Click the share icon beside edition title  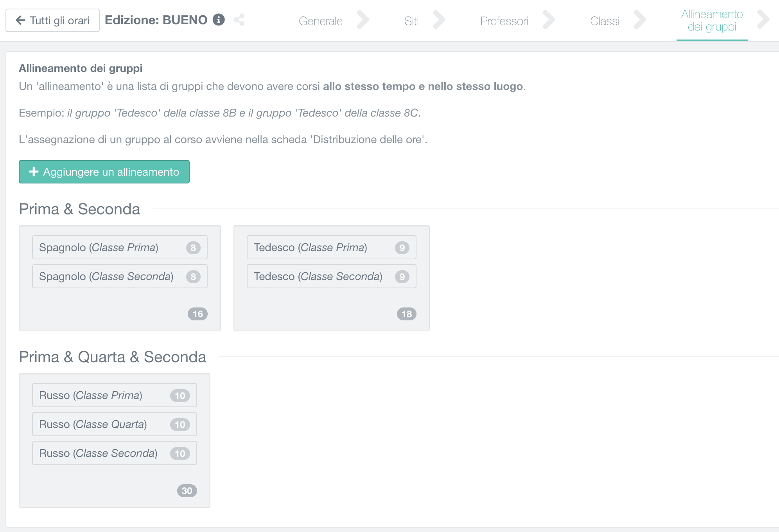point(239,20)
